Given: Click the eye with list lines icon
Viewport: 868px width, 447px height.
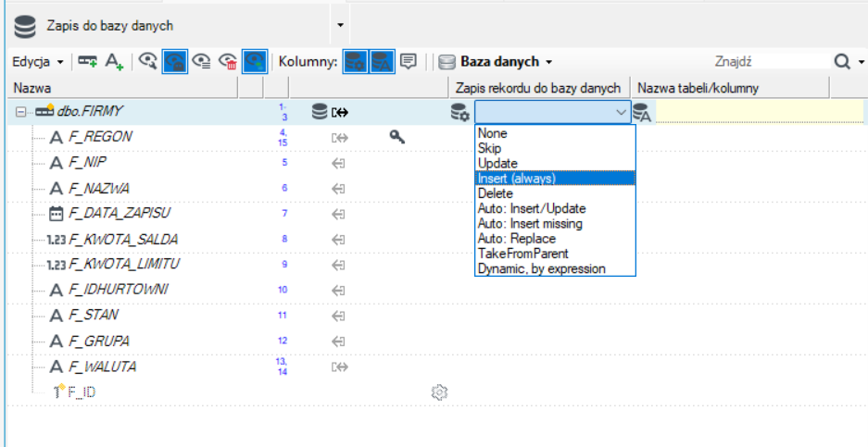Looking at the screenshot, I should coord(201,61).
